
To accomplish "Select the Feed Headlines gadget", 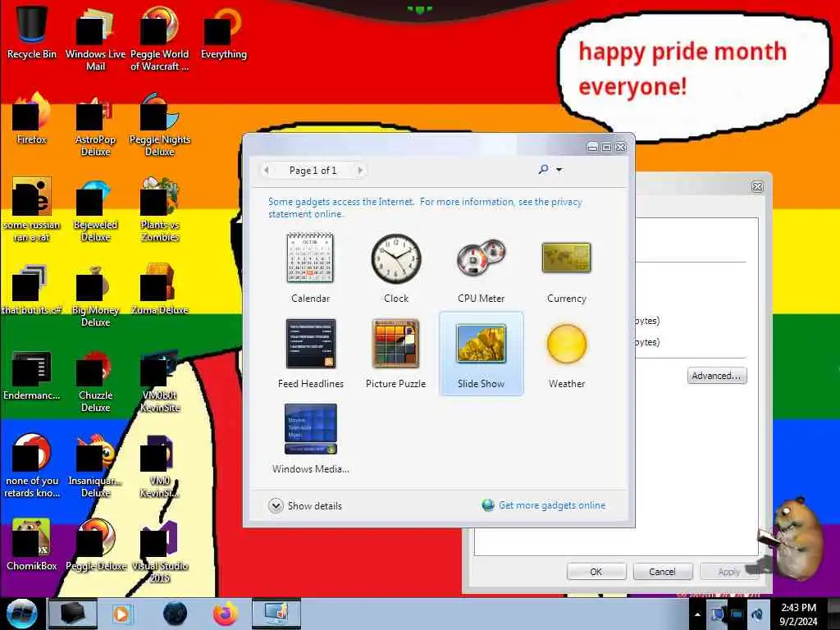I will click(311, 354).
